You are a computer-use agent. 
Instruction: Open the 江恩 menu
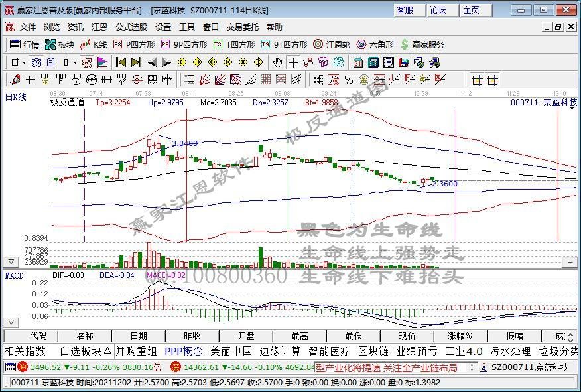[x=99, y=27]
